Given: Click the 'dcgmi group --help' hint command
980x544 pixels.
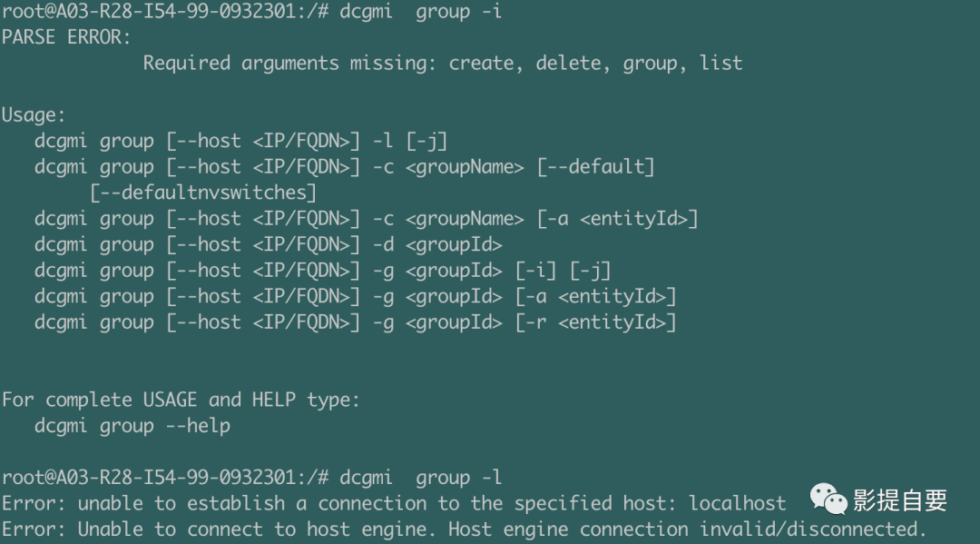Looking at the screenshot, I should point(132,426).
